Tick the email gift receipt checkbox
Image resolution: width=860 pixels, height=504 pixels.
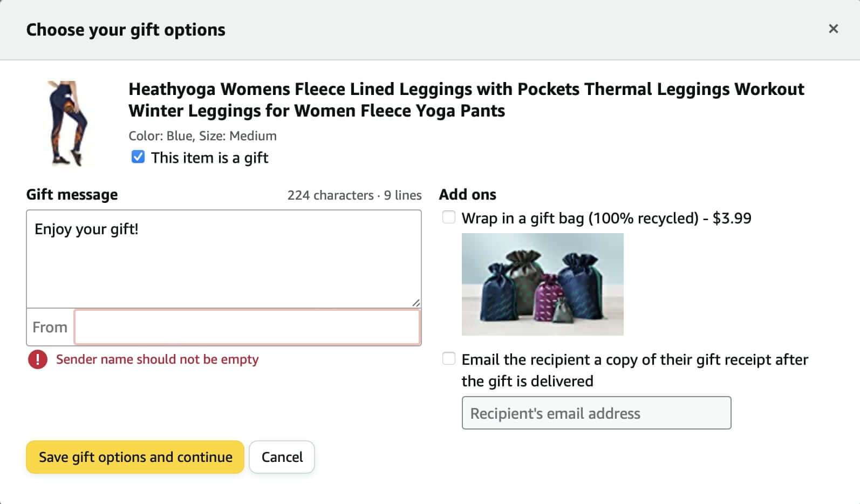[x=448, y=359]
